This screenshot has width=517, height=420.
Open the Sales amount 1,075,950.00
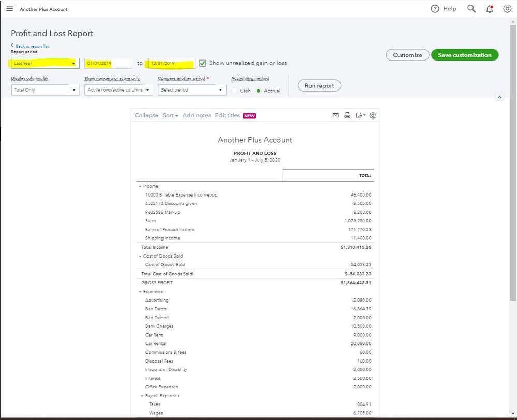tap(358, 221)
